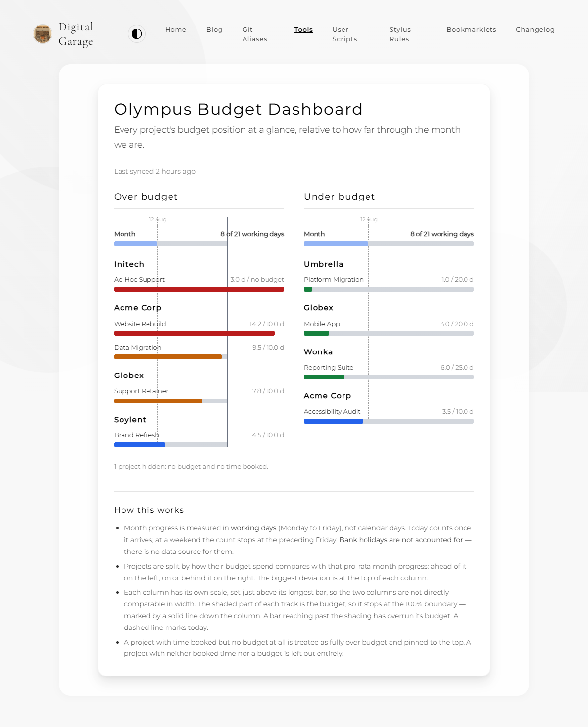Click 'Acme Corp' in Under budget column

[327, 396]
